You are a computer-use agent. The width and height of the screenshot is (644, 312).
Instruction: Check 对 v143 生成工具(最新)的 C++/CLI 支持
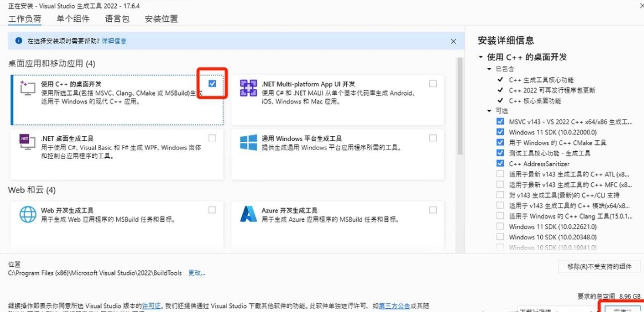click(x=500, y=195)
